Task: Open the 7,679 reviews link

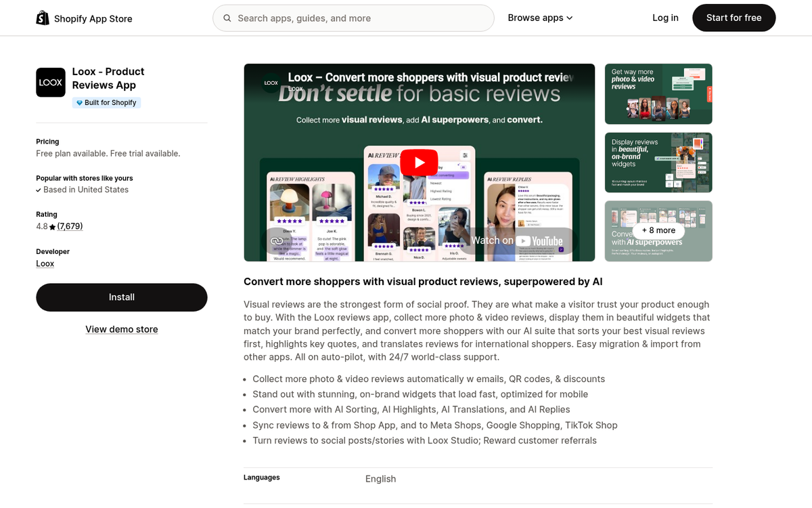Action: (x=70, y=226)
